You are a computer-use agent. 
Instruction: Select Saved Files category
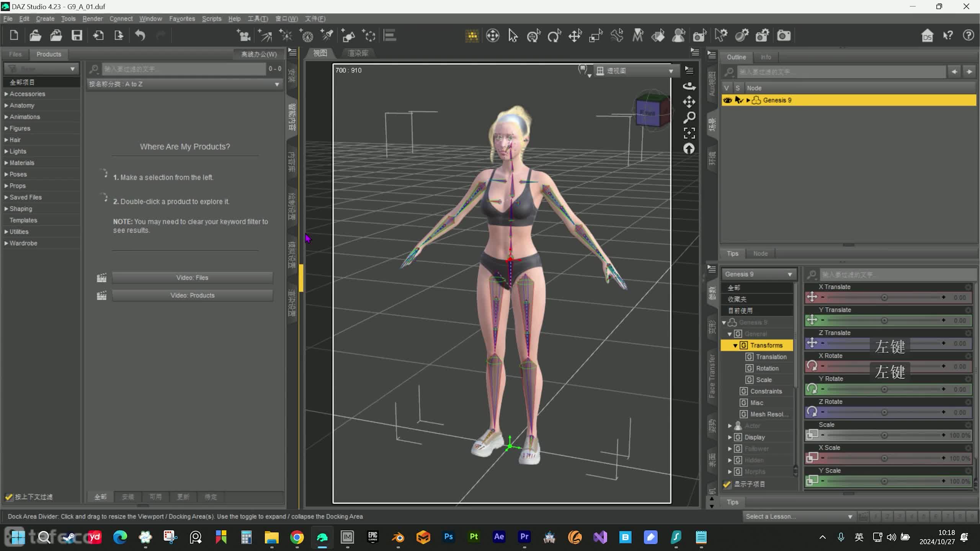[25, 197]
